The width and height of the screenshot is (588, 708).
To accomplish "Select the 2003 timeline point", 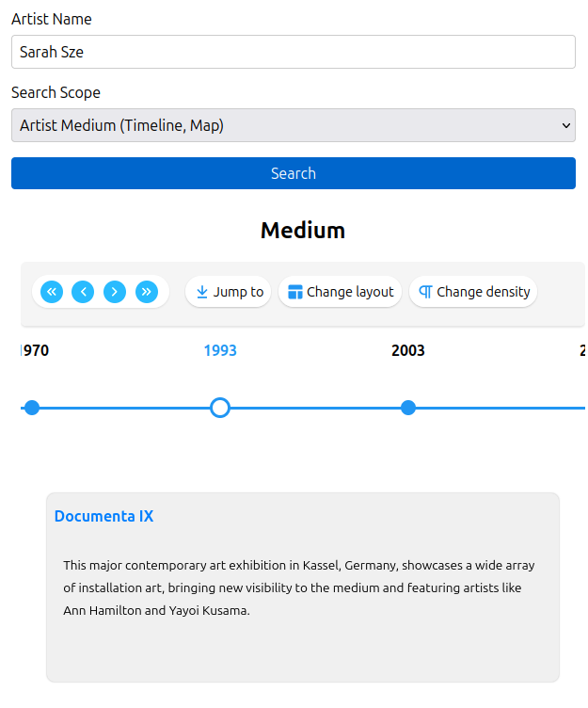I will pyautogui.click(x=408, y=408).
